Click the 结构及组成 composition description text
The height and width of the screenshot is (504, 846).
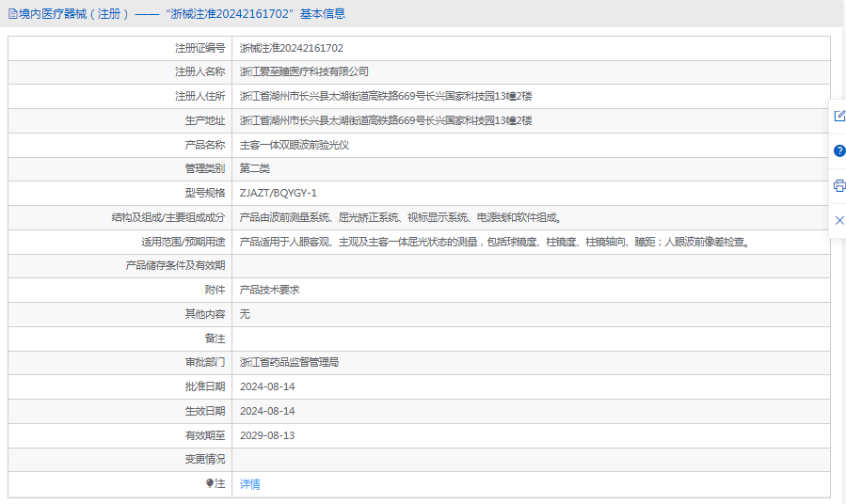(x=401, y=217)
